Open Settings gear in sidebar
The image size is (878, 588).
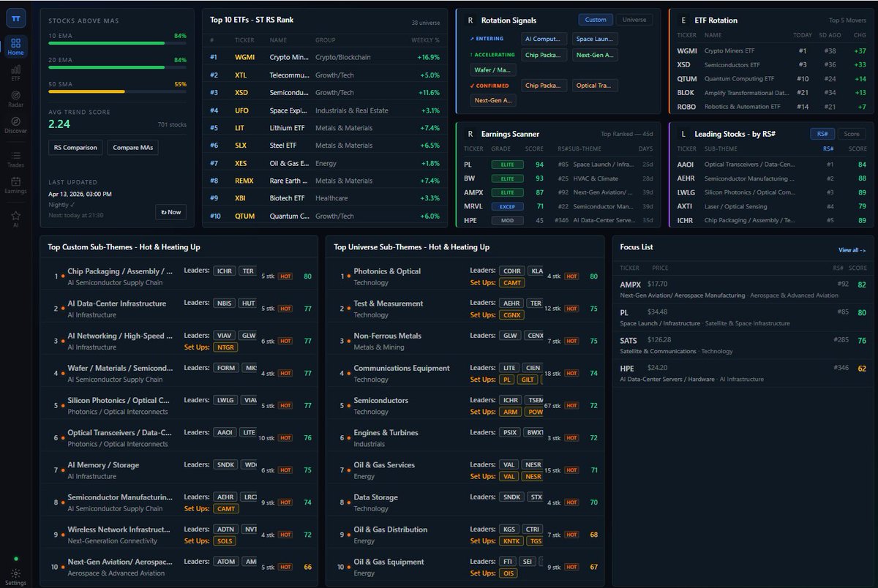(15, 577)
